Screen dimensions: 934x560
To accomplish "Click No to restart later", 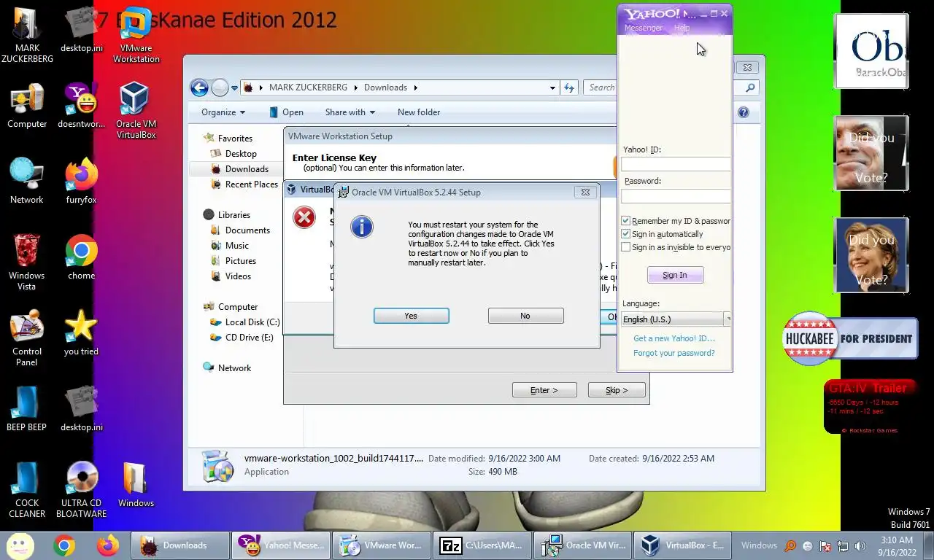I will pyautogui.click(x=526, y=316).
